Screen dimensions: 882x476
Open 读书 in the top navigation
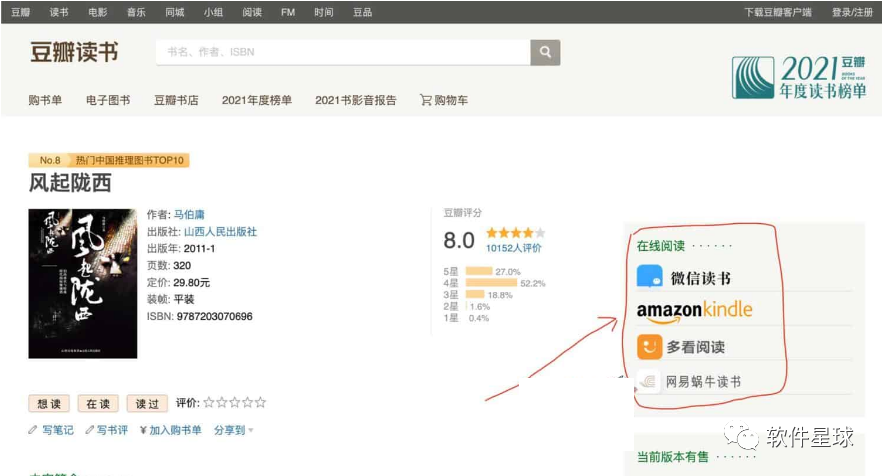(58, 12)
